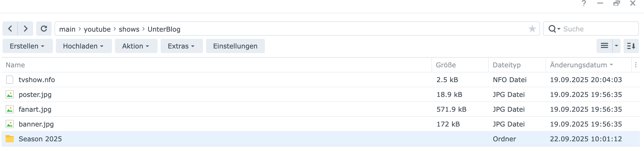Select the Season 2025 folder
The height and width of the screenshot is (151, 644).
coord(40,139)
